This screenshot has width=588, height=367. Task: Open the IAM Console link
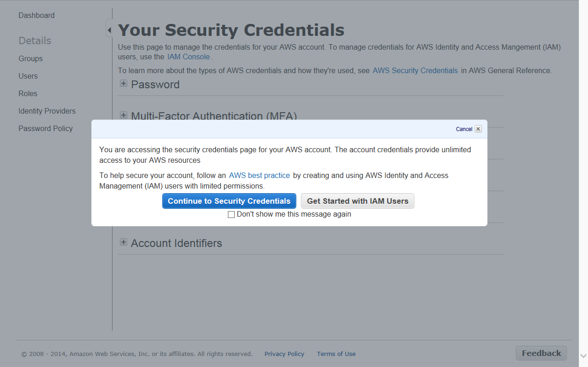188,57
